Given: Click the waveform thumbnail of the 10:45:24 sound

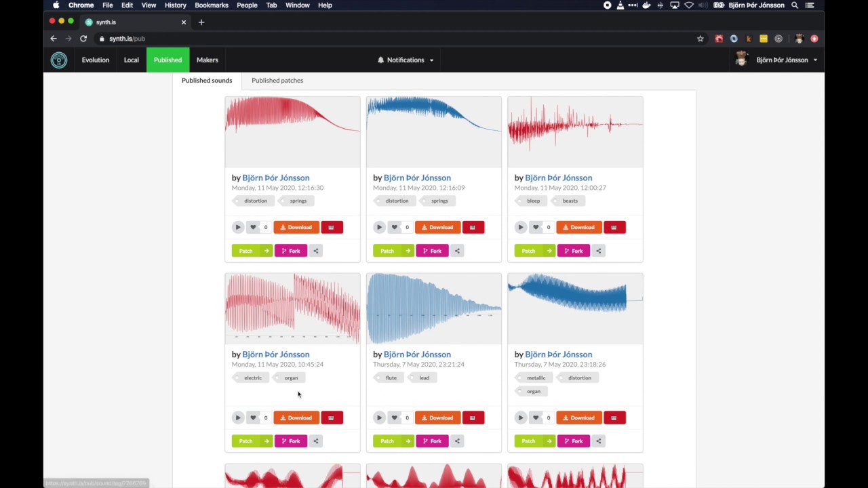Looking at the screenshot, I should click(292, 308).
